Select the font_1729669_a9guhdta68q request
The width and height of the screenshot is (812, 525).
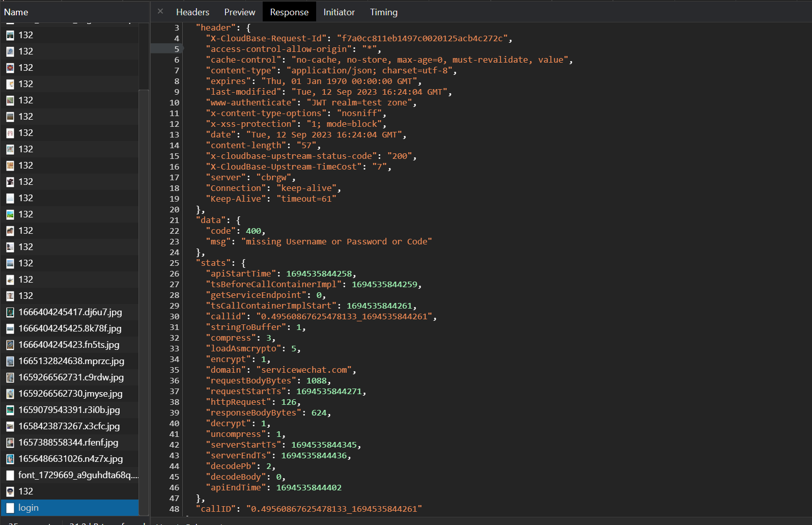pos(70,475)
